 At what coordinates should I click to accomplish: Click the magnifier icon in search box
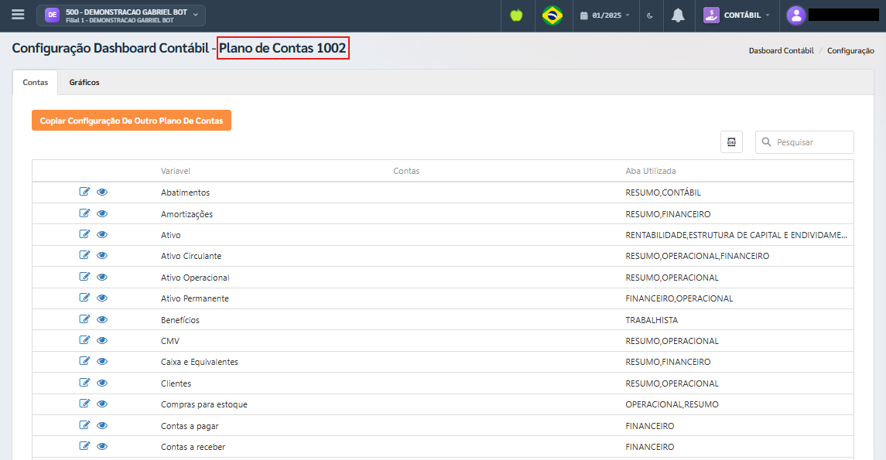pos(766,142)
